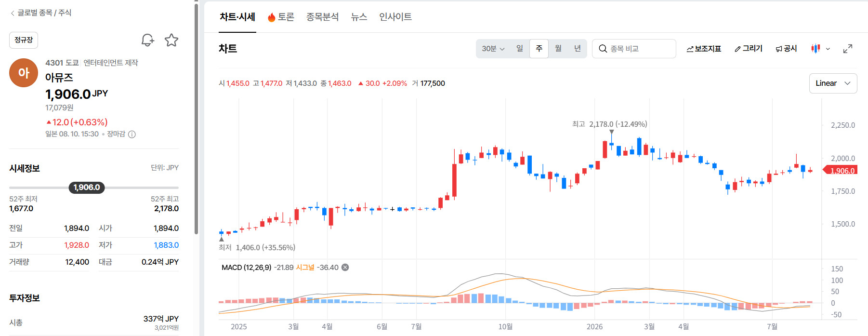This screenshot has width=868, height=336.
Task: Open the Linear scale dropdown
Action: pos(833,83)
